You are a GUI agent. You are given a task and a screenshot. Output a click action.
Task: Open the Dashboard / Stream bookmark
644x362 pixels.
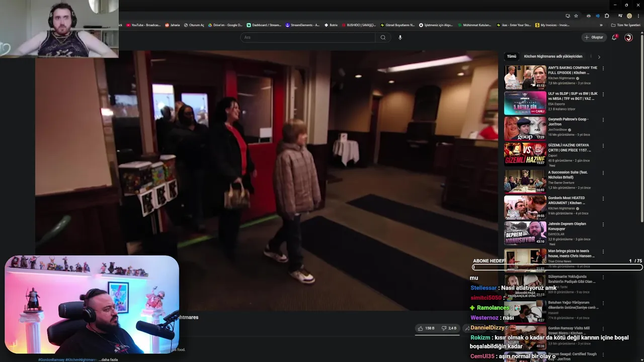point(264,25)
